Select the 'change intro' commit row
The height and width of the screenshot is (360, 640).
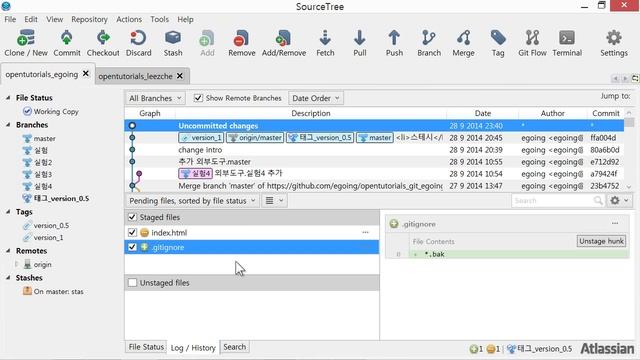click(374, 149)
